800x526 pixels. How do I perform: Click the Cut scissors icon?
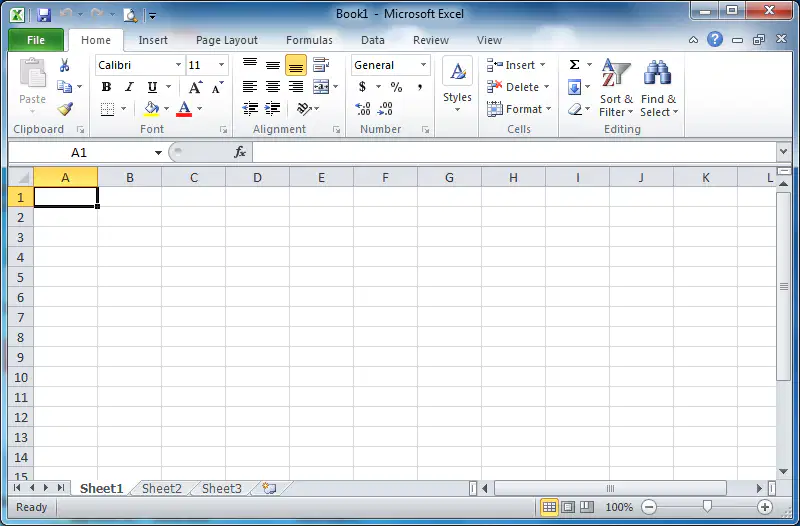coord(64,65)
